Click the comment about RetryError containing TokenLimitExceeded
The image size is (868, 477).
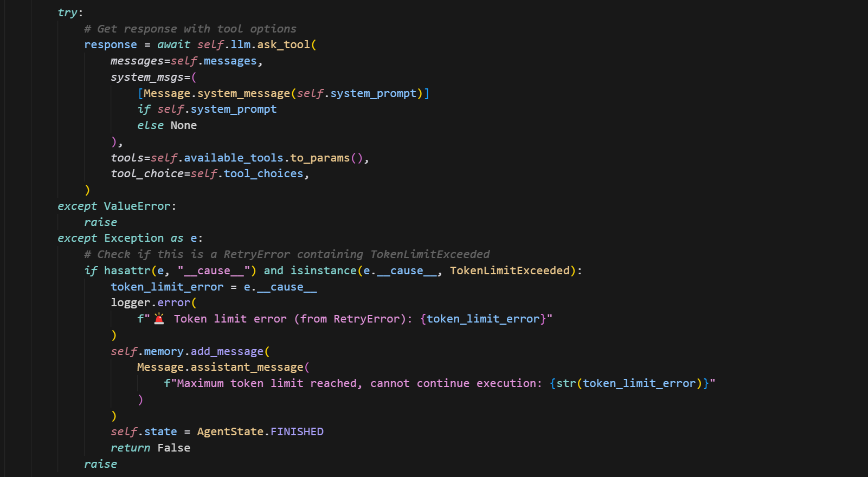[287, 254]
